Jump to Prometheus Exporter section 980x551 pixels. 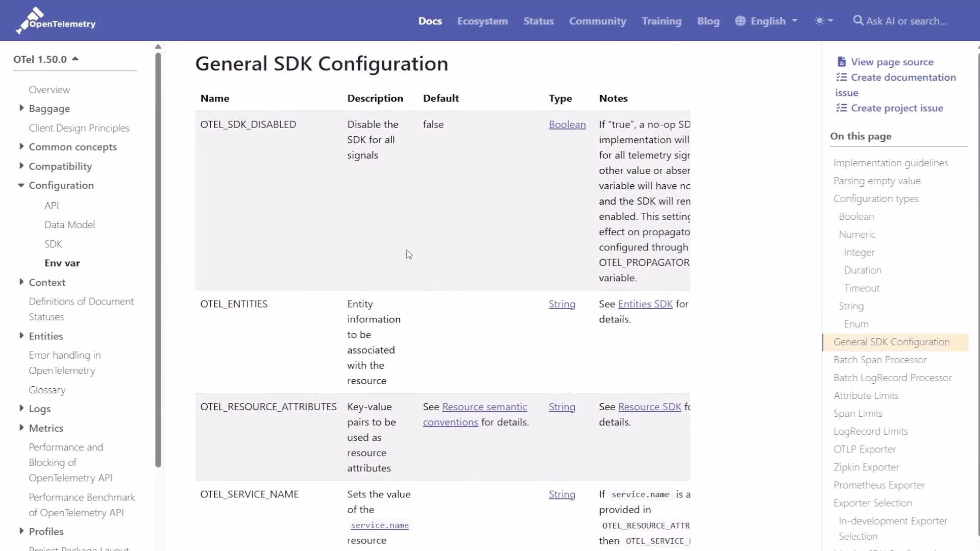pos(879,485)
